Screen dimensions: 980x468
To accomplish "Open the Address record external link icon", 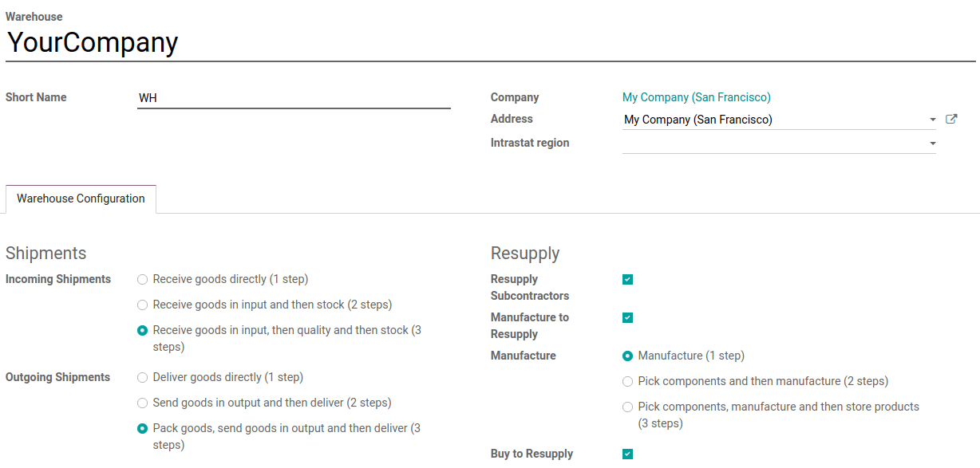I will coord(951,118).
